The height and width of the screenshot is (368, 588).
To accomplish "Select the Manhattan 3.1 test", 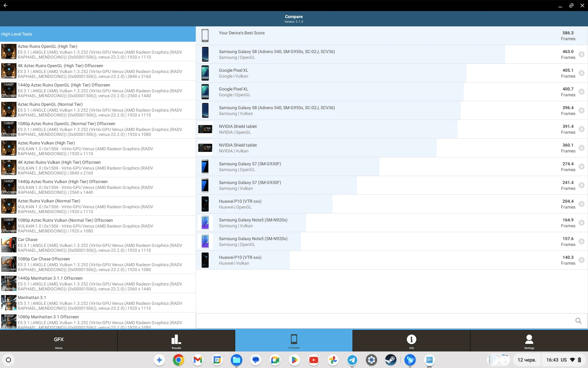I will (x=98, y=303).
